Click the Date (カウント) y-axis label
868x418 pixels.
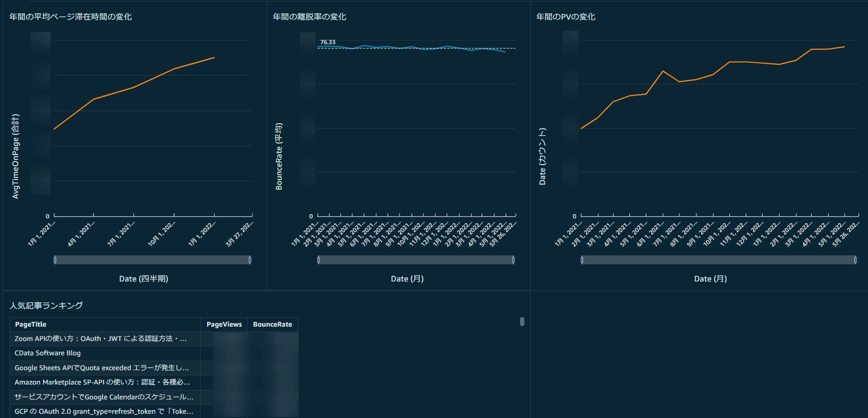pos(542,156)
